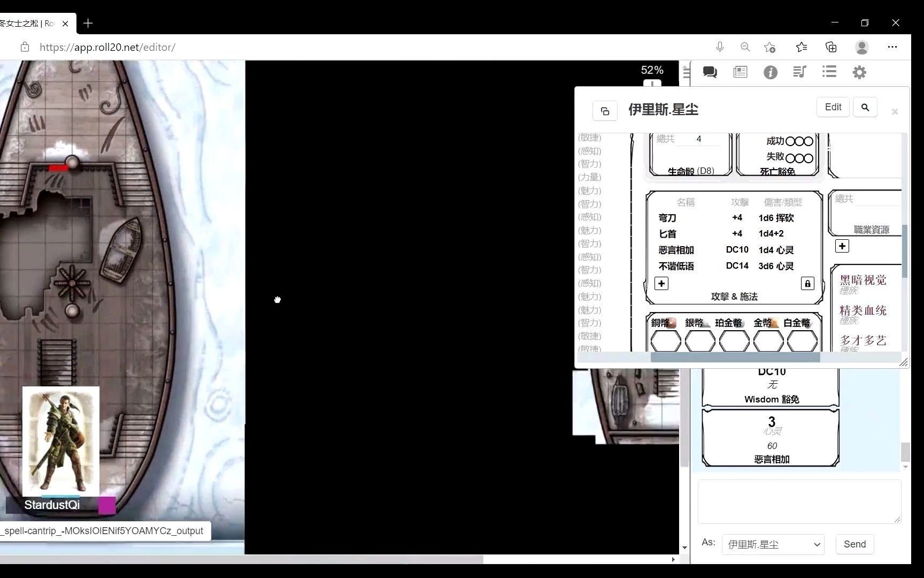The height and width of the screenshot is (578, 924).
Task: Click the sheet's horizontal scrollbar thumb
Action: point(735,358)
